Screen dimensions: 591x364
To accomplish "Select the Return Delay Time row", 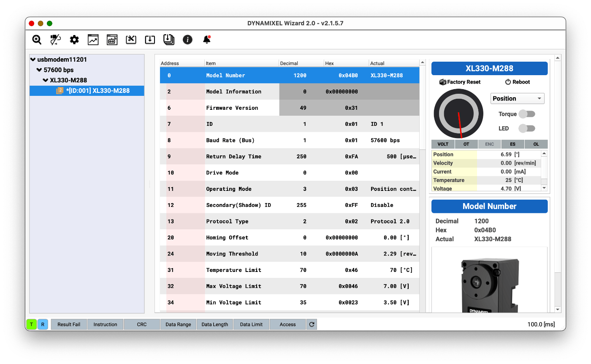I will coord(290,156).
